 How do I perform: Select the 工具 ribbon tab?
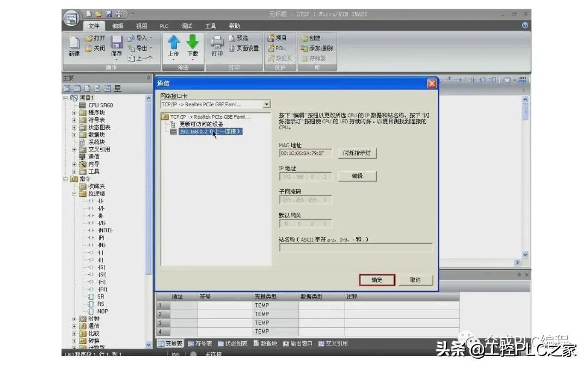point(210,26)
